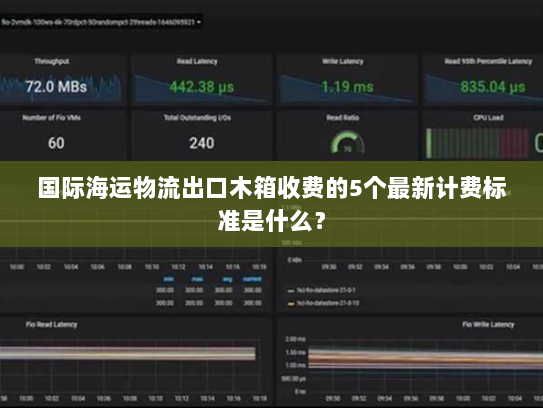543x408 pixels.
Task: Open the Read Latency panel title
Action: [x=197, y=62]
